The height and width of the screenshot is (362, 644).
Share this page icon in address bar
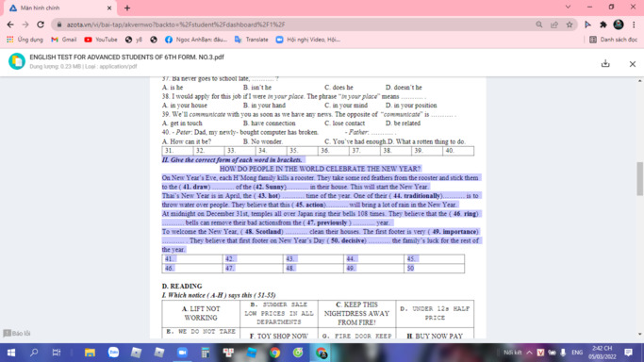point(554,25)
